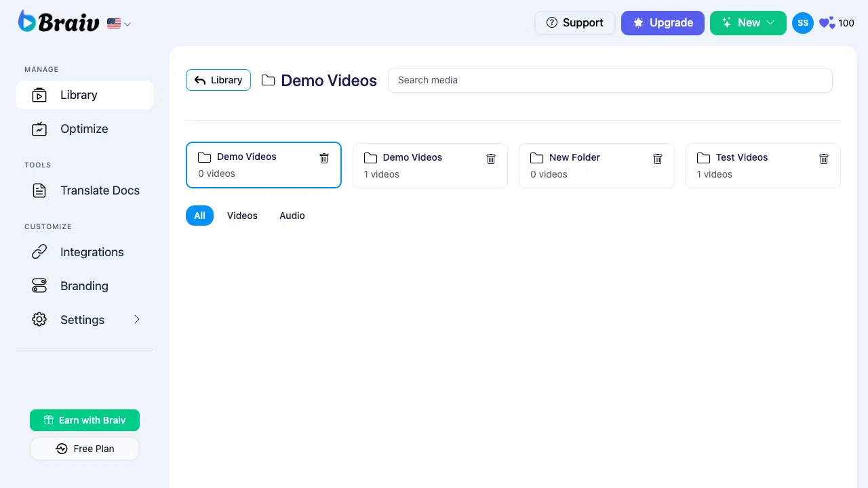This screenshot has width=868, height=488.
Task: Click the Search media field
Action: coord(610,80)
